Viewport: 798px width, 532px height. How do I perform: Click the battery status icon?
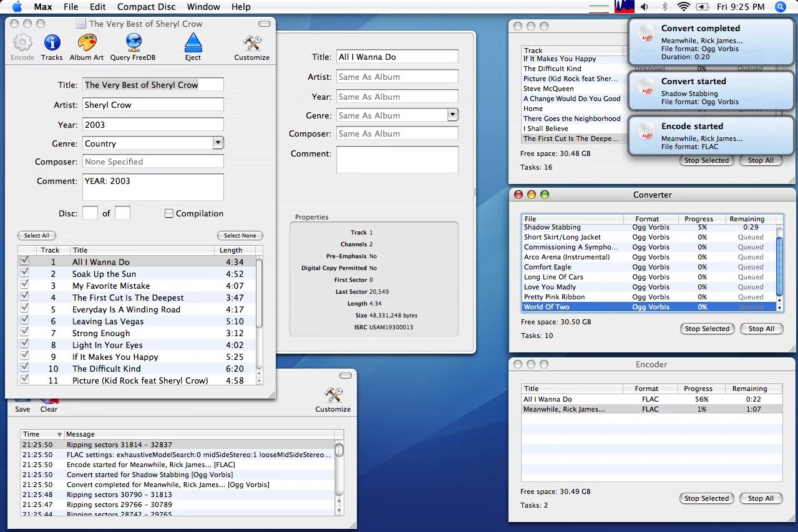click(x=702, y=7)
